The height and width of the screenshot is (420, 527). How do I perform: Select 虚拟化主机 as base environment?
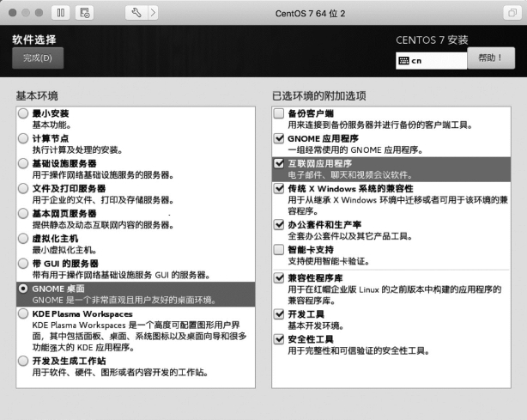pyautogui.click(x=23, y=239)
